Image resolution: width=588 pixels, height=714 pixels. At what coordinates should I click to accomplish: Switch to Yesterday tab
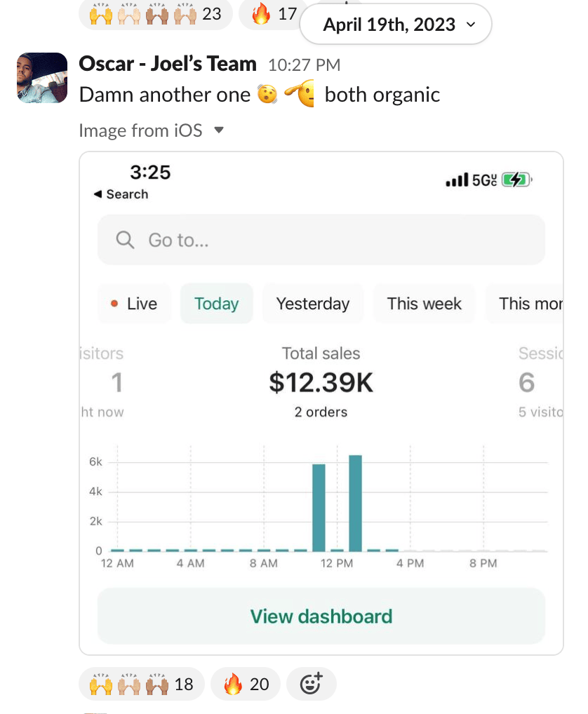pos(313,304)
